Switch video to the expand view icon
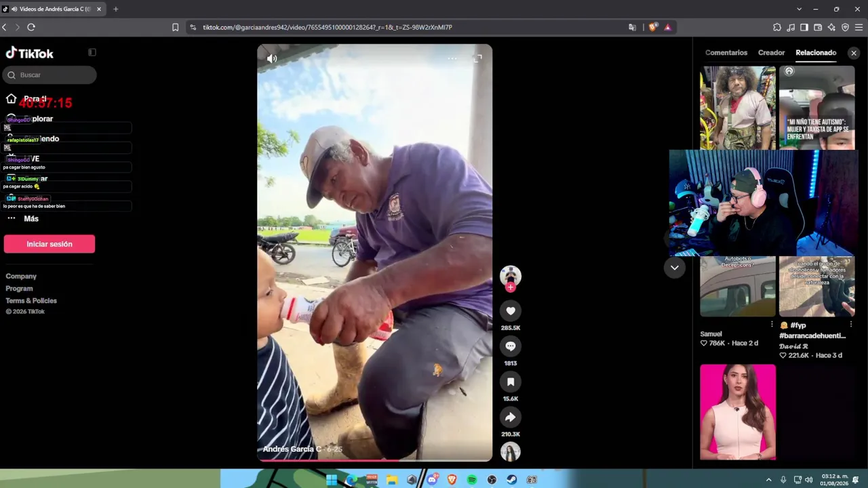 (477, 58)
